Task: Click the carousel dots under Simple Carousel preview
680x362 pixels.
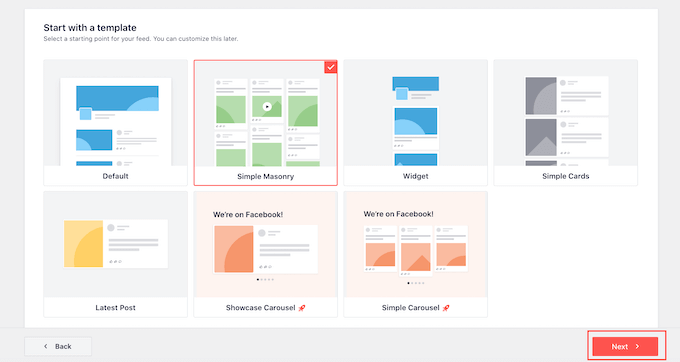Action: 415,283
